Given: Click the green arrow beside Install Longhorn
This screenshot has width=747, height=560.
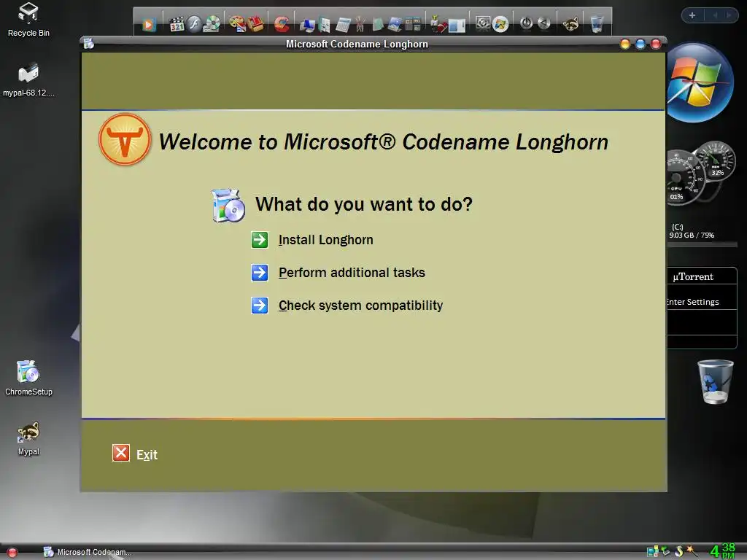Looking at the screenshot, I should (x=260, y=240).
